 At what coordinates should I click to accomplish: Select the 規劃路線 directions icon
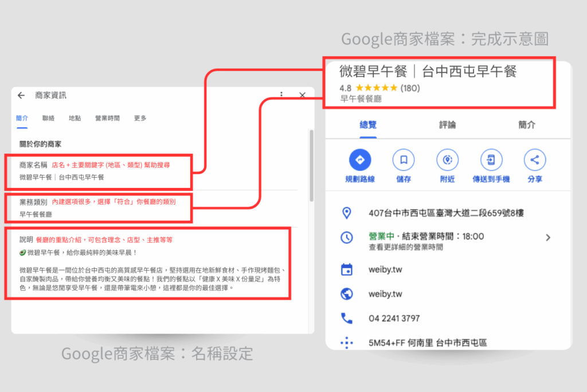[x=358, y=160]
